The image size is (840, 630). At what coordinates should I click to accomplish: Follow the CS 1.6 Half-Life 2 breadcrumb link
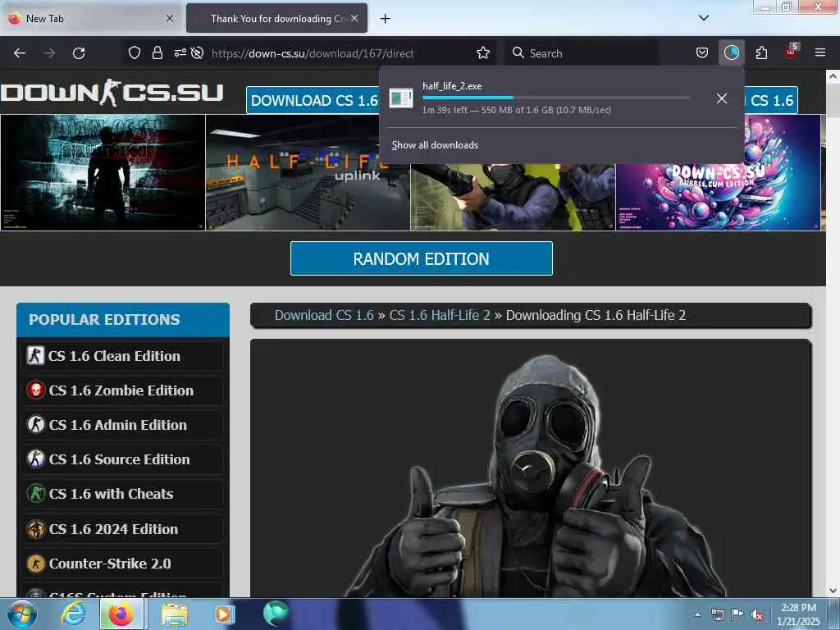pos(440,315)
